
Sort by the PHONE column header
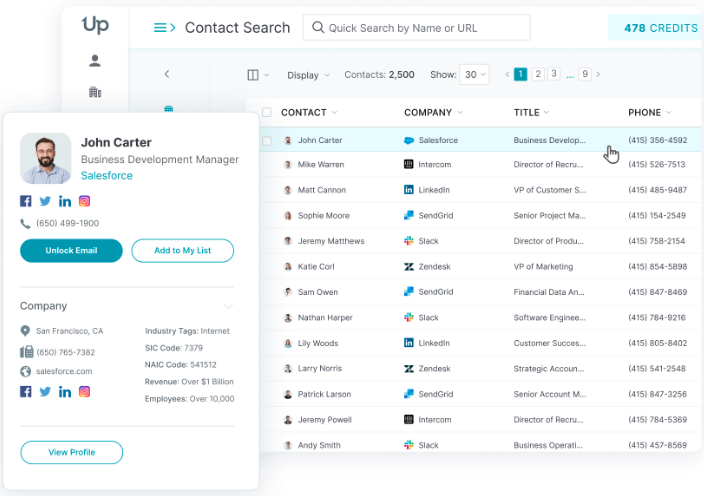pos(649,112)
